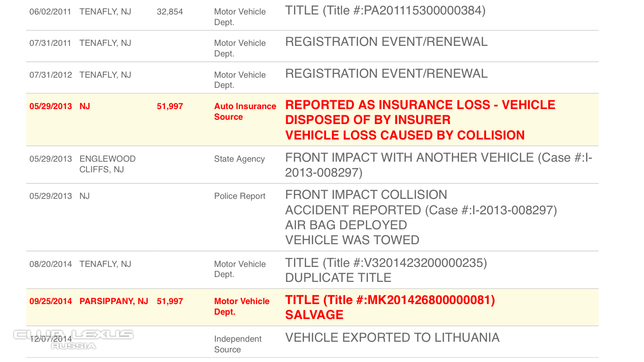Select PARSIPPANY, NJ location
The width and height of the screenshot is (644, 362).
pos(114,301)
